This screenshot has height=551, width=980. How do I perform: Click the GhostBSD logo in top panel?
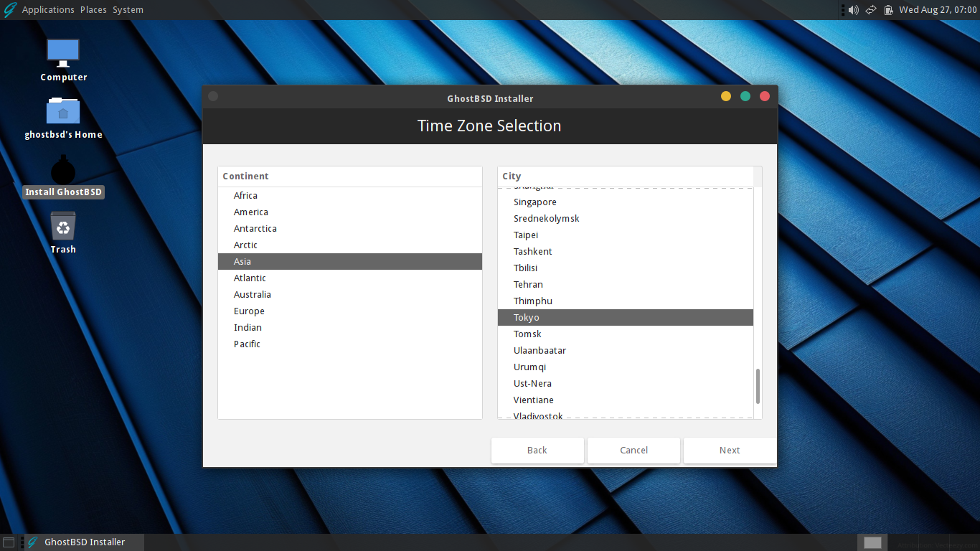pos(10,10)
